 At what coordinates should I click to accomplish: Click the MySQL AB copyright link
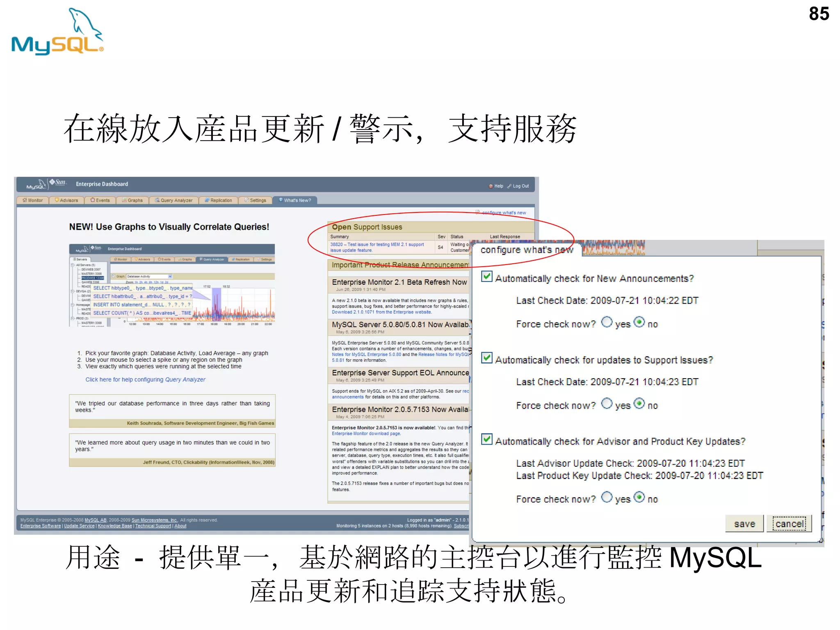pos(96,520)
